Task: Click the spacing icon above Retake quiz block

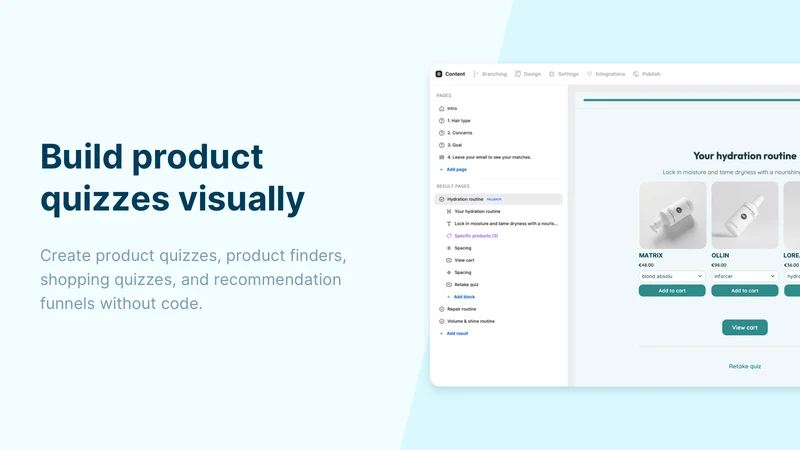Action: (449, 272)
